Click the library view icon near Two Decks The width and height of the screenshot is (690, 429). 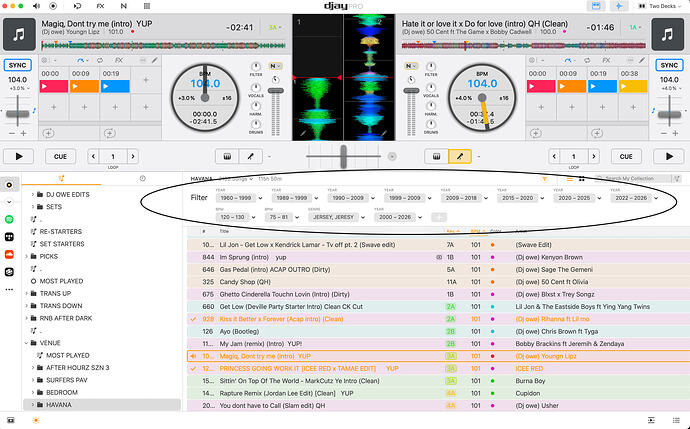coord(596,6)
